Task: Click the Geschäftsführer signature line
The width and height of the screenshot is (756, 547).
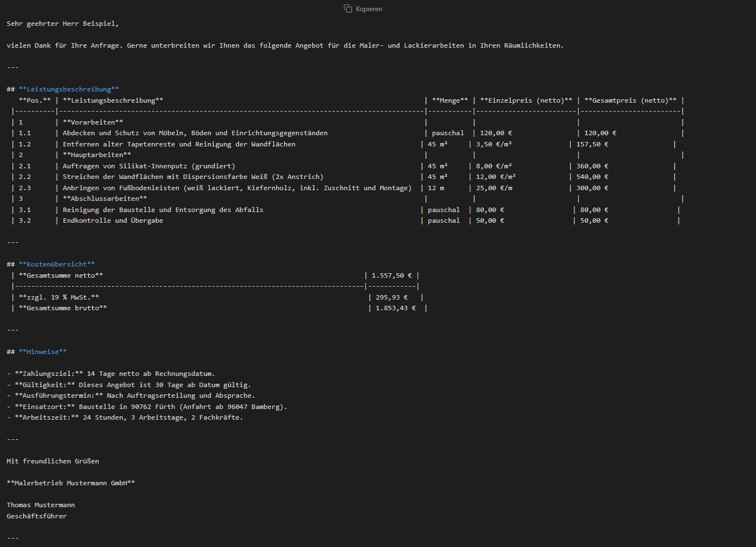Action: pos(36,516)
